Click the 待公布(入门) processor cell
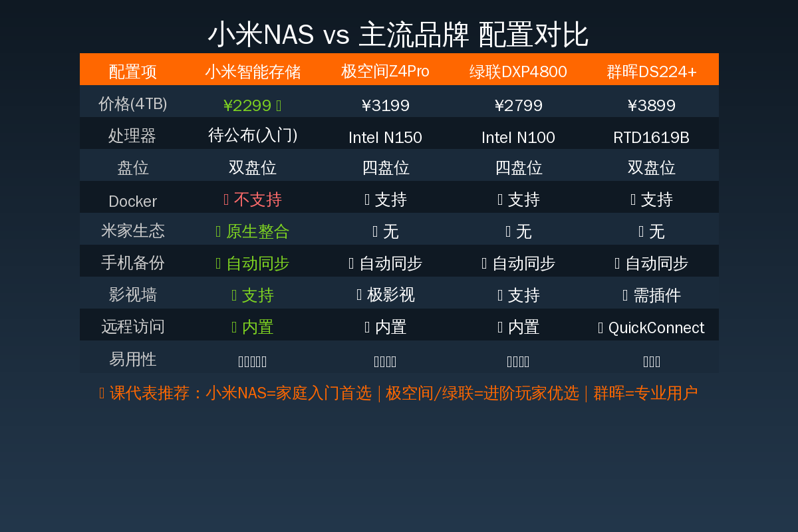The width and height of the screenshot is (798, 532). 253,135
